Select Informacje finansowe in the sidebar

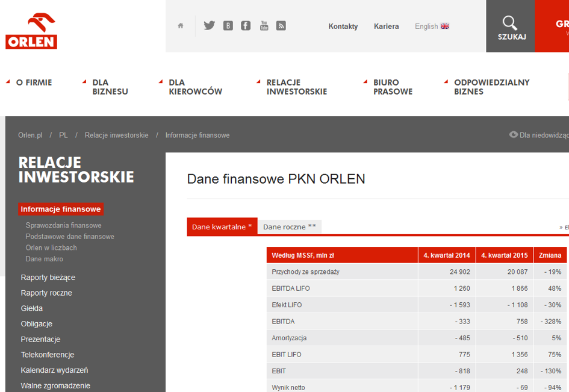click(x=61, y=209)
